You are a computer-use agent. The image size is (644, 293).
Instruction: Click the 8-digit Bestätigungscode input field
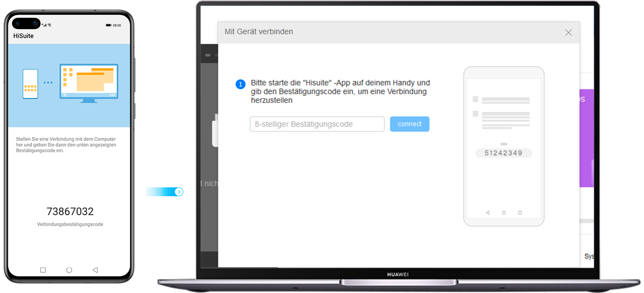tap(317, 124)
